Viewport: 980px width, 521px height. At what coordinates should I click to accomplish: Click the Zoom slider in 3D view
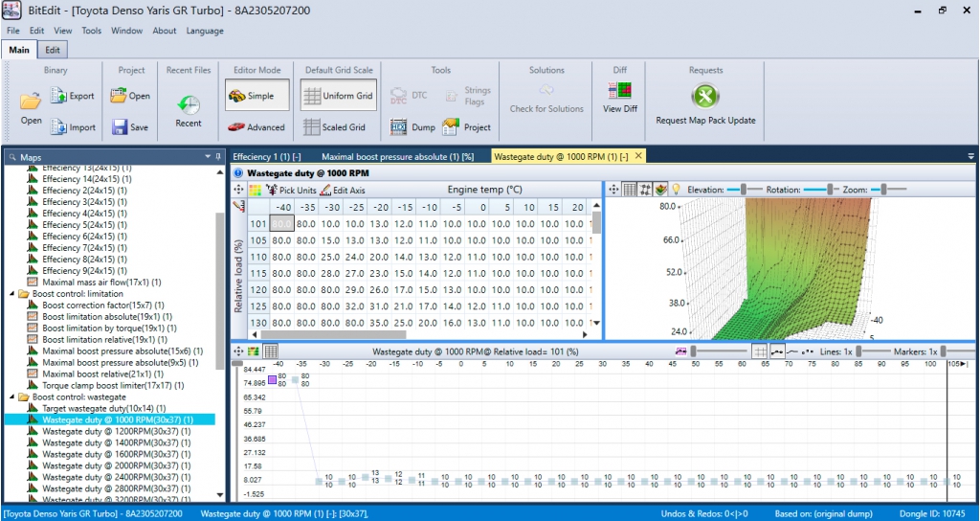887,189
